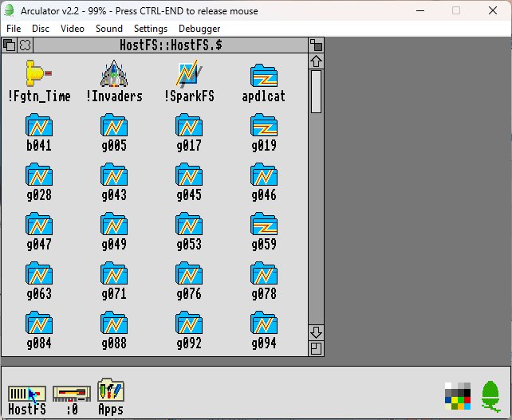Open the Settings menu

[151, 29]
